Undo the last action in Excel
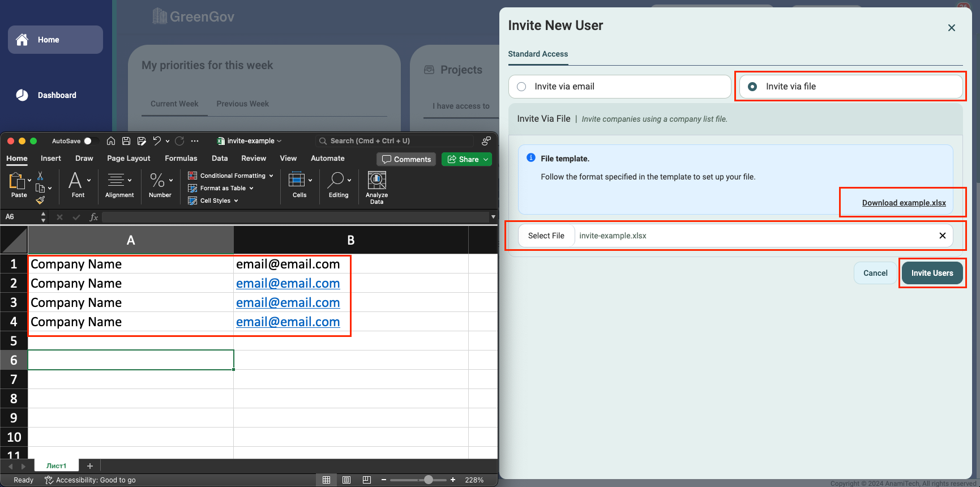Screen dimensions: 980x487 coord(157,141)
